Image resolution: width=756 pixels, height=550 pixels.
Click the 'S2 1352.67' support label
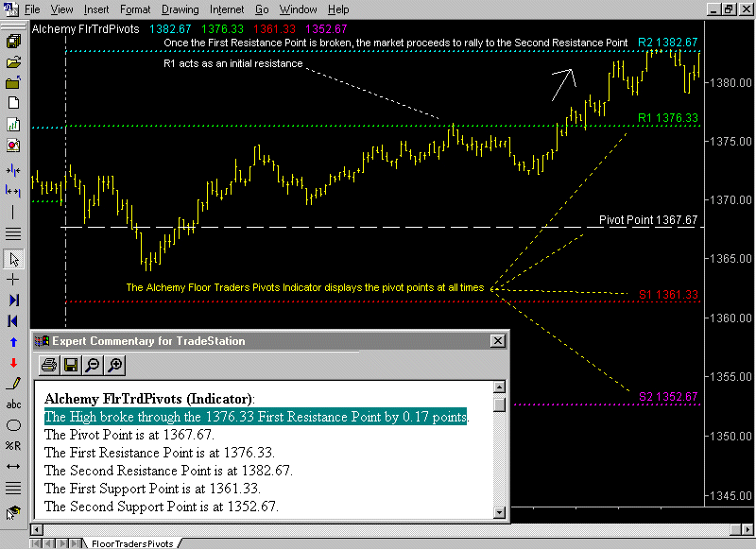[x=668, y=397]
